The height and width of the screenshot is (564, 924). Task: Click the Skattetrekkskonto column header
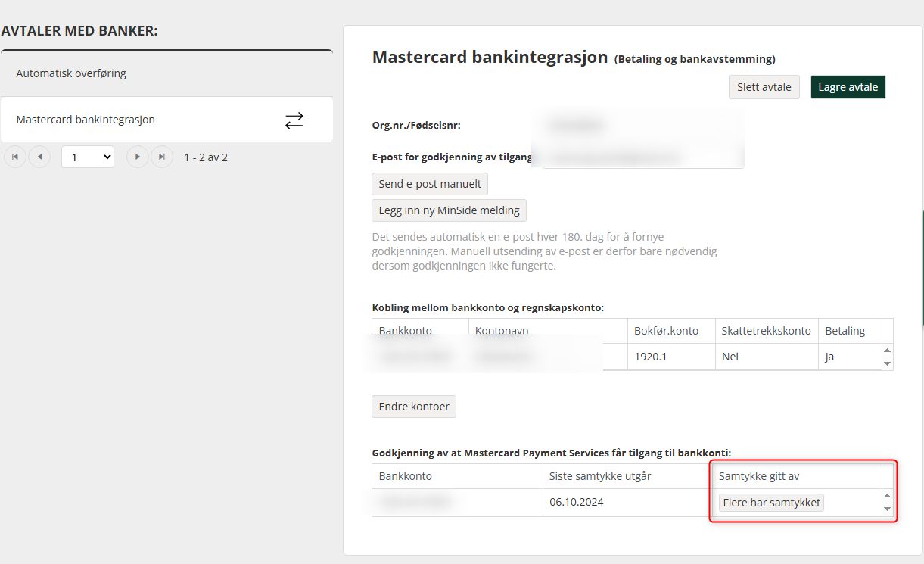coord(767,331)
